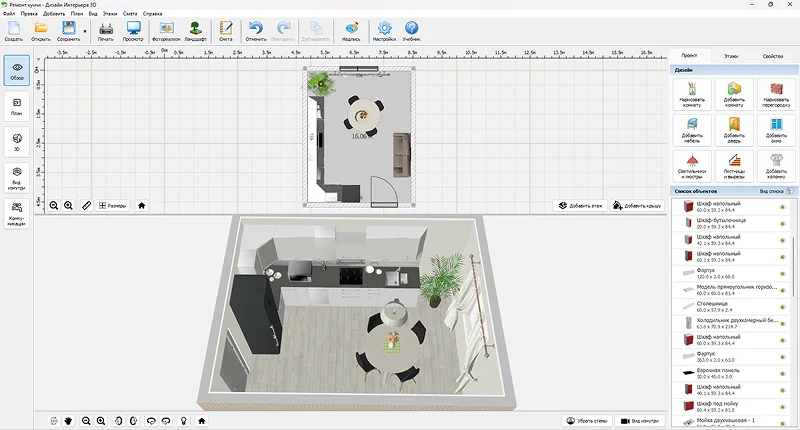
Task: Open the Справка menu
Action: [x=153, y=14]
